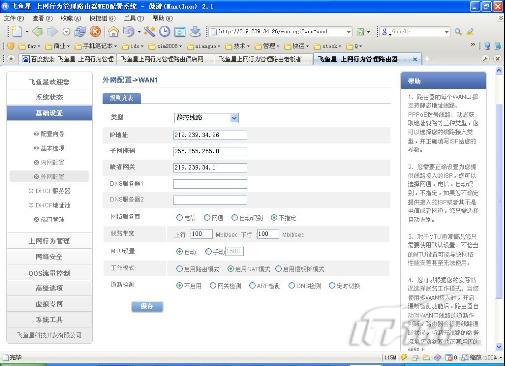The width and height of the screenshot is (505, 366).
Task: Open 系统状态 in the sidebar
Action: click(49, 97)
